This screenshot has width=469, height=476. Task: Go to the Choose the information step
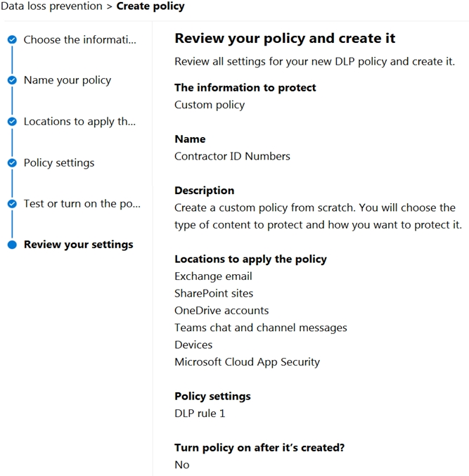click(x=80, y=40)
